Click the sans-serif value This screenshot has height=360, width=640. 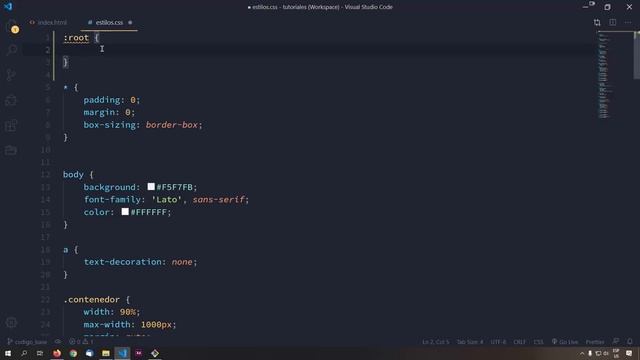tap(219, 200)
